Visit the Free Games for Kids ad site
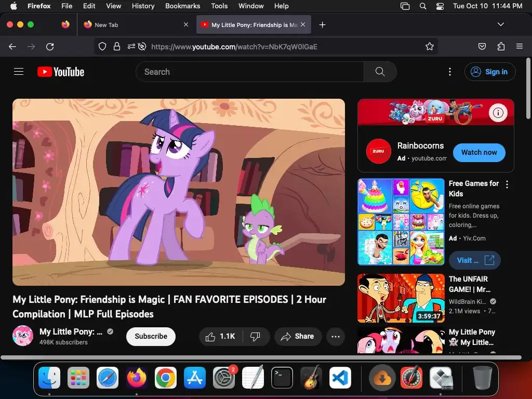Image resolution: width=532 pixels, height=399 pixels. (x=474, y=260)
